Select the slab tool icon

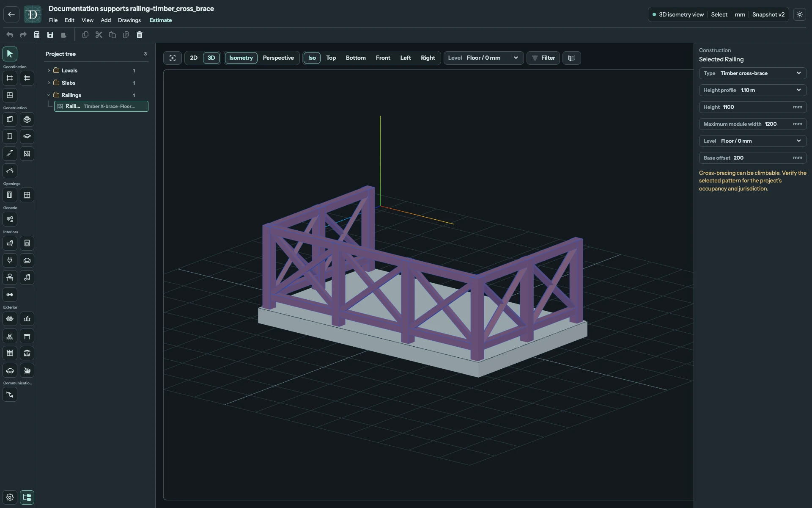click(x=27, y=136)
